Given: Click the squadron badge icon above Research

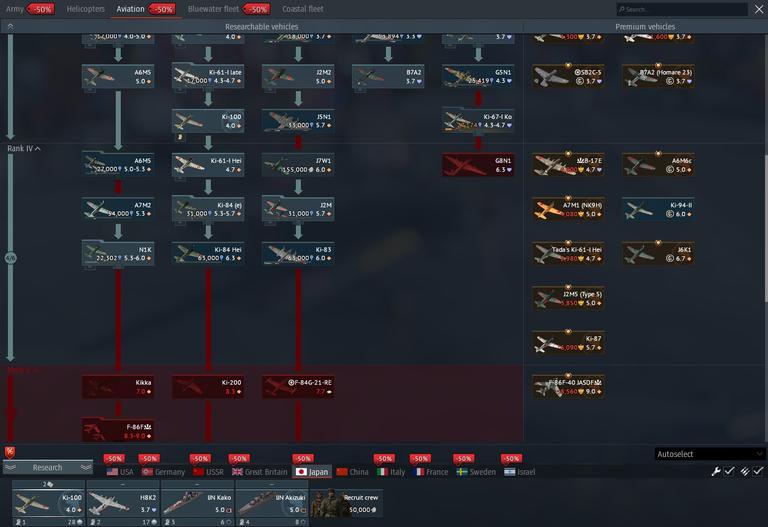Looking at the screenshot, I should tap(10, 452).
